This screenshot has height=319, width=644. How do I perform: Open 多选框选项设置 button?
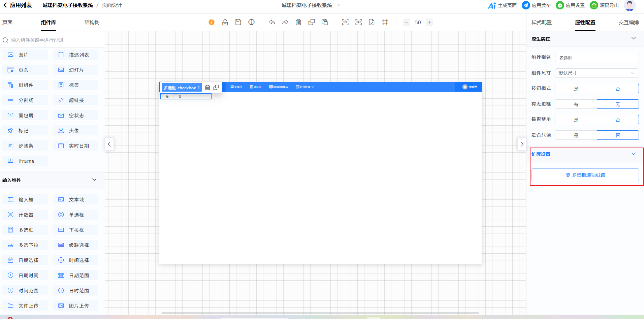(x=585, y=175)
